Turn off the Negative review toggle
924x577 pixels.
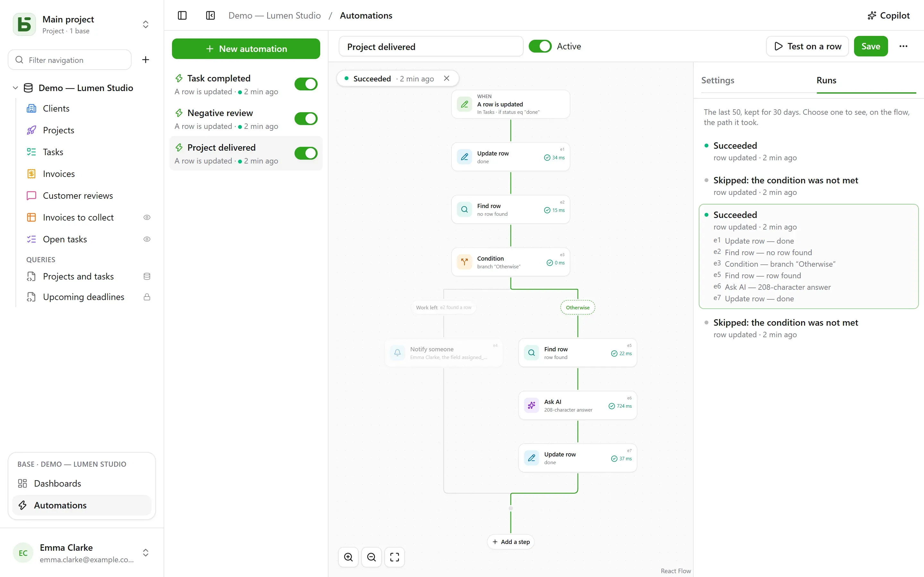(x=306, y=119)
